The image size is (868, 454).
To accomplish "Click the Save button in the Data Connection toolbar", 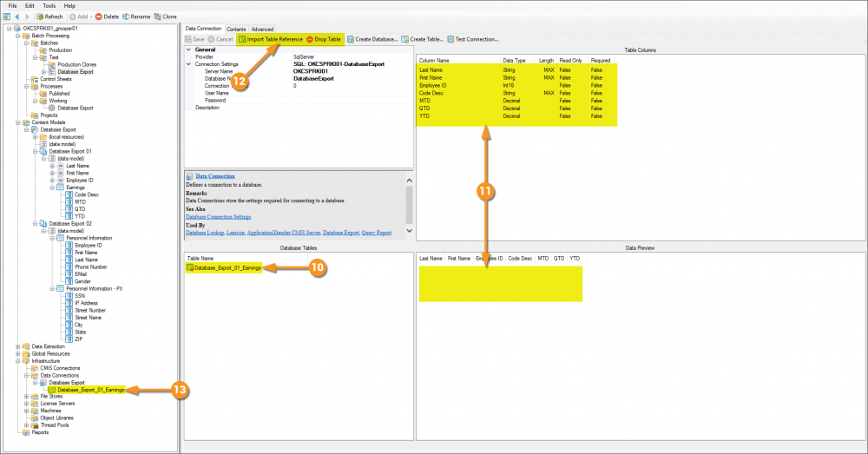I will pyautogui.click(x=194, y=39).
